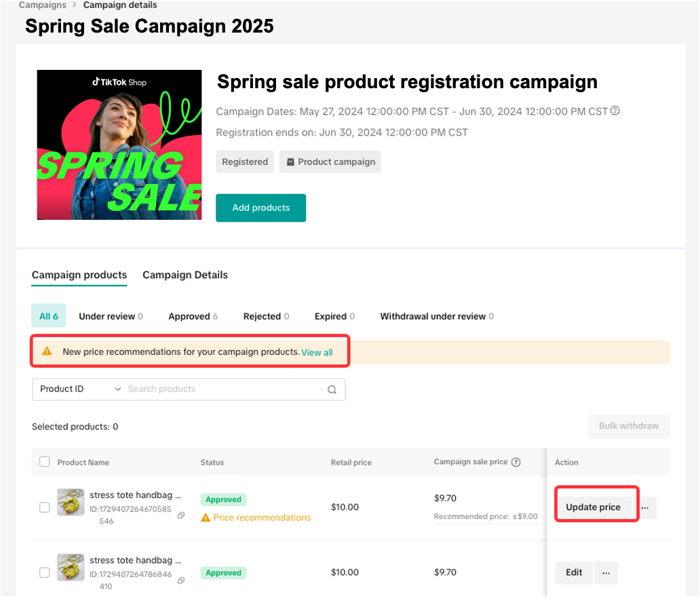Click the search magnifier icon

pyautogui.click(x=332, y=389)
